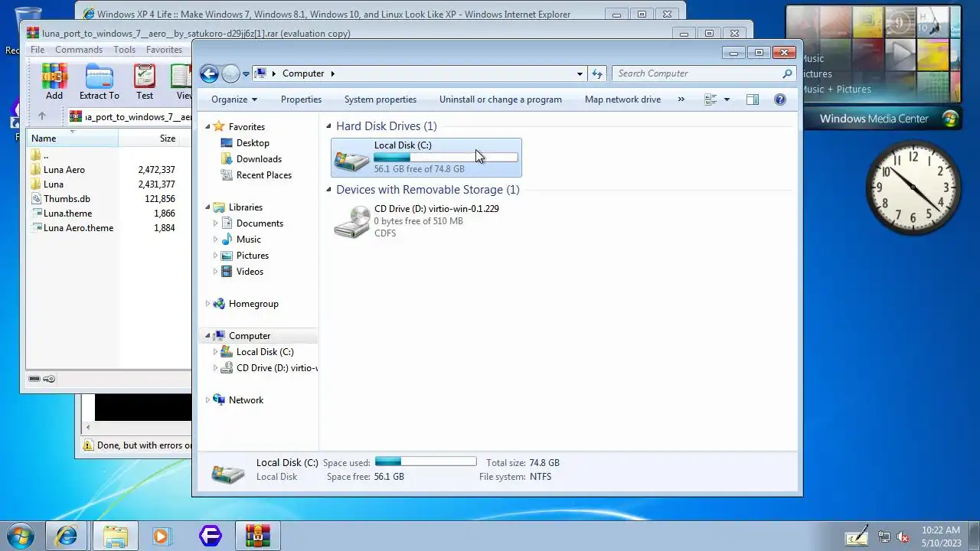
Task: Click the address bar refresh button
Action: click(597, 73)
